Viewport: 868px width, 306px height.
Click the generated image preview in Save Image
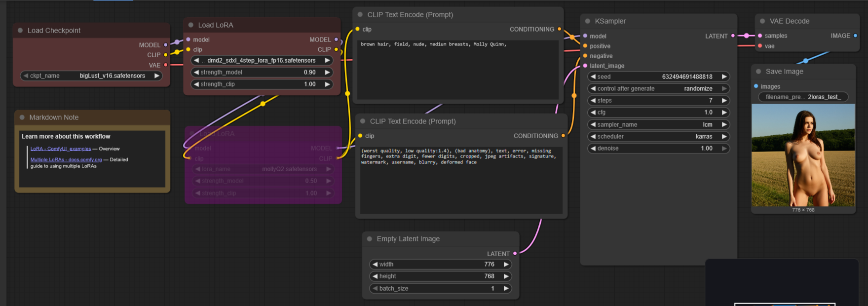tap(803, 155)
